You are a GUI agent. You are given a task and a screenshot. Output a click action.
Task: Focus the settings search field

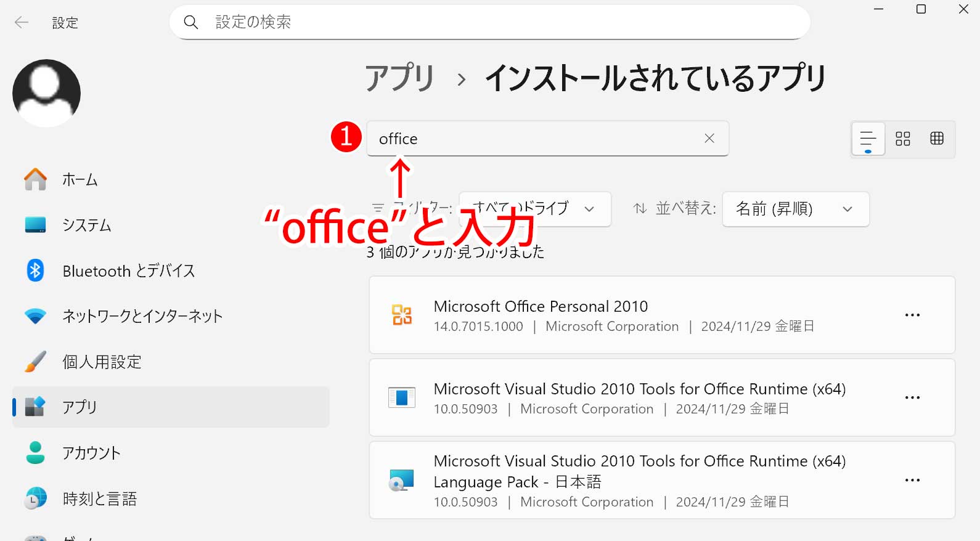point(489,22)
